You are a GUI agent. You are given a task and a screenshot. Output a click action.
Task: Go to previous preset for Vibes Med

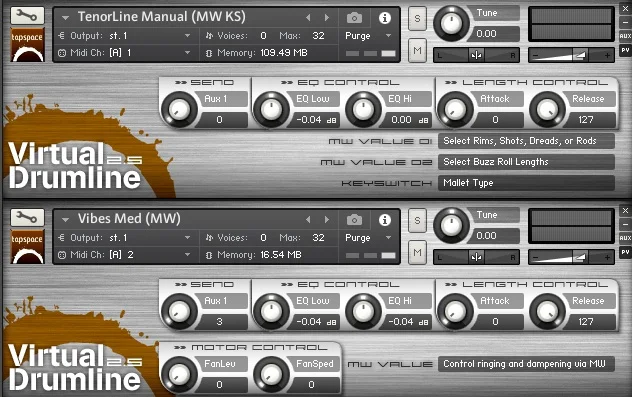308,219
